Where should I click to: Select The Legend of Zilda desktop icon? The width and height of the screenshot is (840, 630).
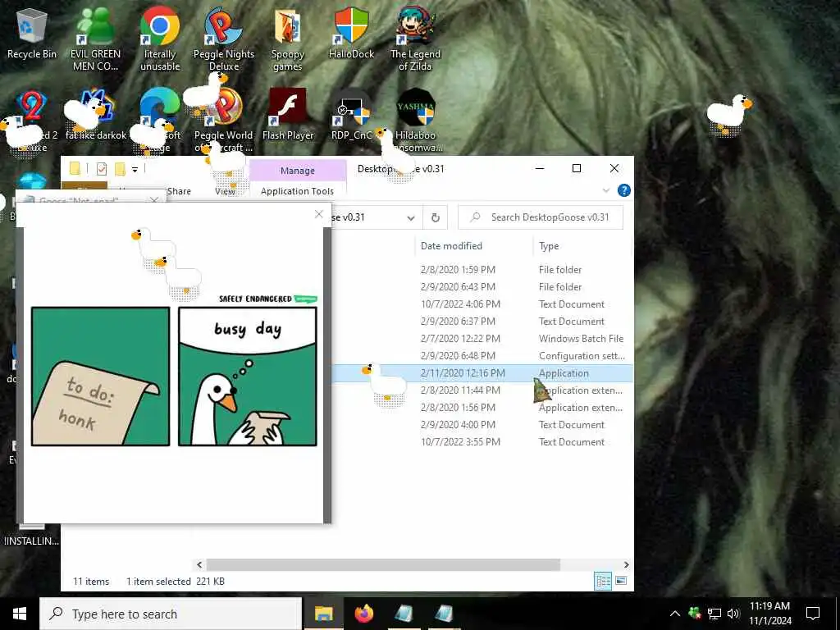pos(415,39)
